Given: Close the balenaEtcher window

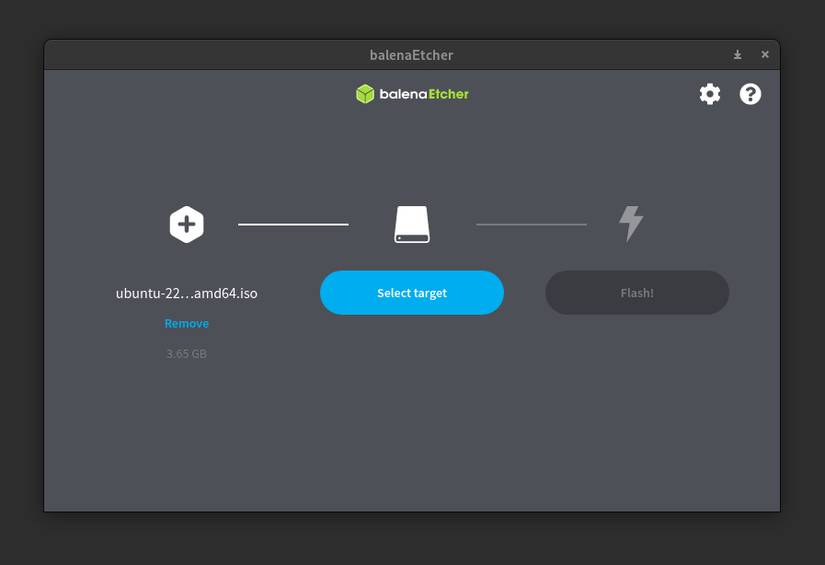Looking at the screenshot, I should [765, 54].
